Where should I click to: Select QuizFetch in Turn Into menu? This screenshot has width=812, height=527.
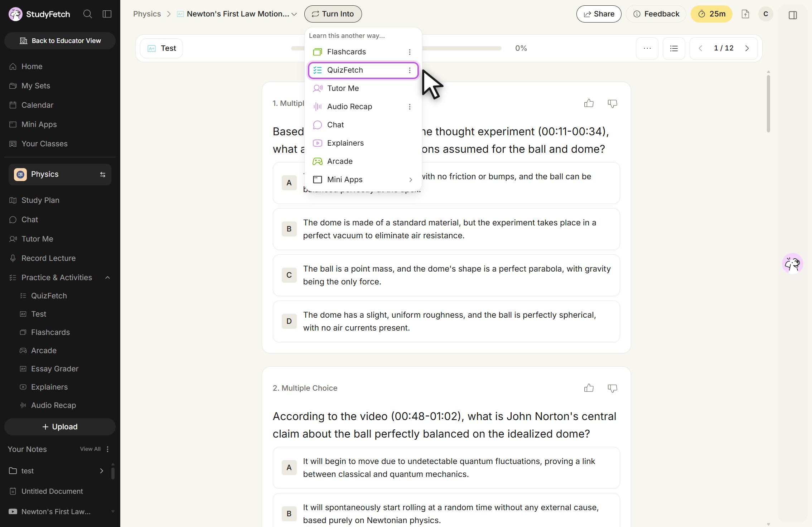pyautogui.click(x=363, y=70)
